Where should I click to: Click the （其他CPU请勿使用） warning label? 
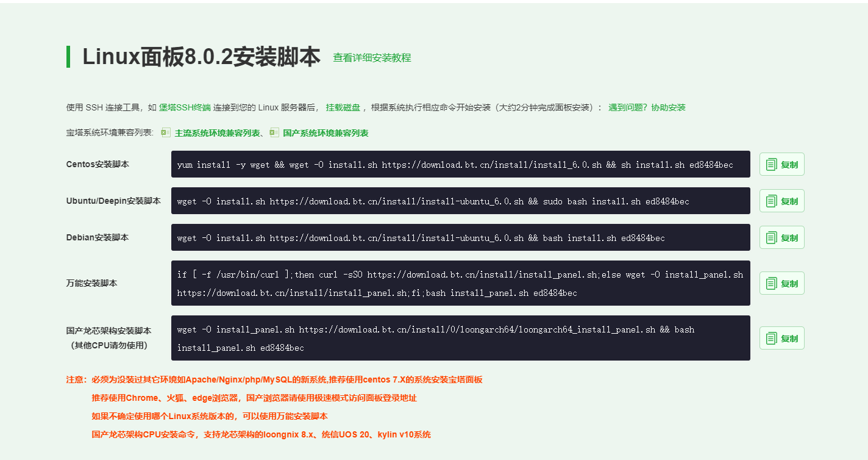pyautogui.click(x=108, y=345)
